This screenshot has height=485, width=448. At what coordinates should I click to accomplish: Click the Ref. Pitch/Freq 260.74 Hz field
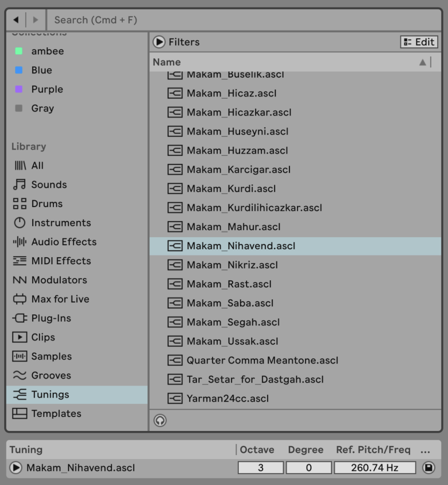[x=375, y=468]
